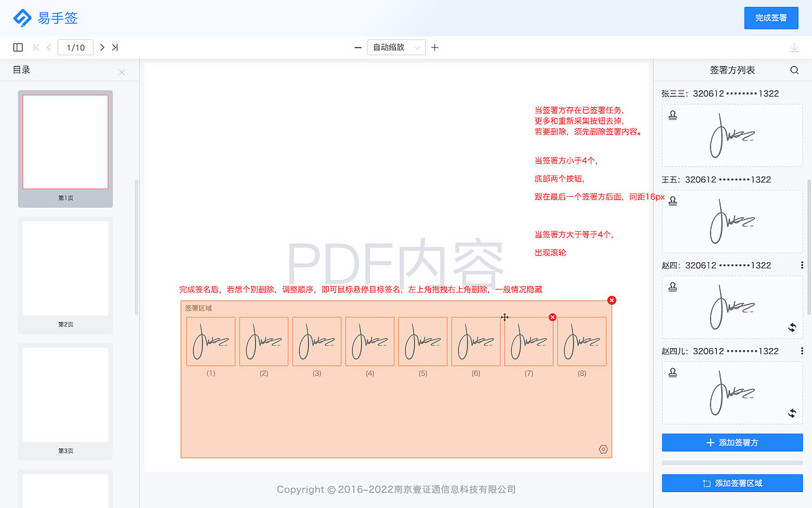812x508 pixels.
Task: Open the gear settings in the signing area
Action: click(x=603, y=449)
